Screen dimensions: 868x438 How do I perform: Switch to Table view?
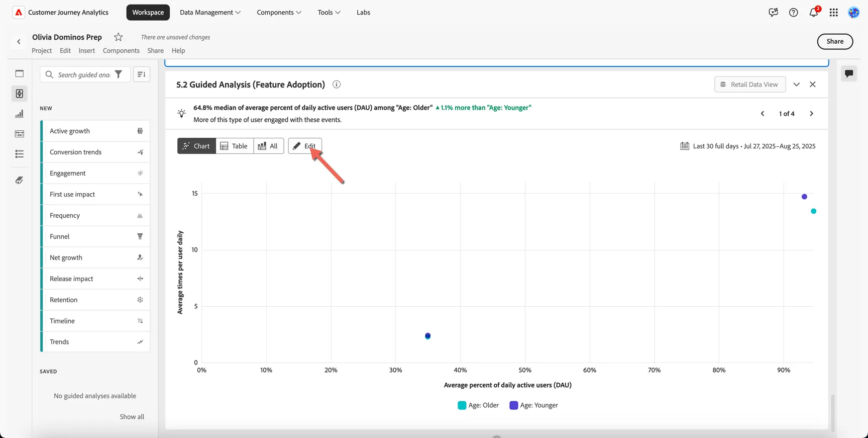click(235, 146)
